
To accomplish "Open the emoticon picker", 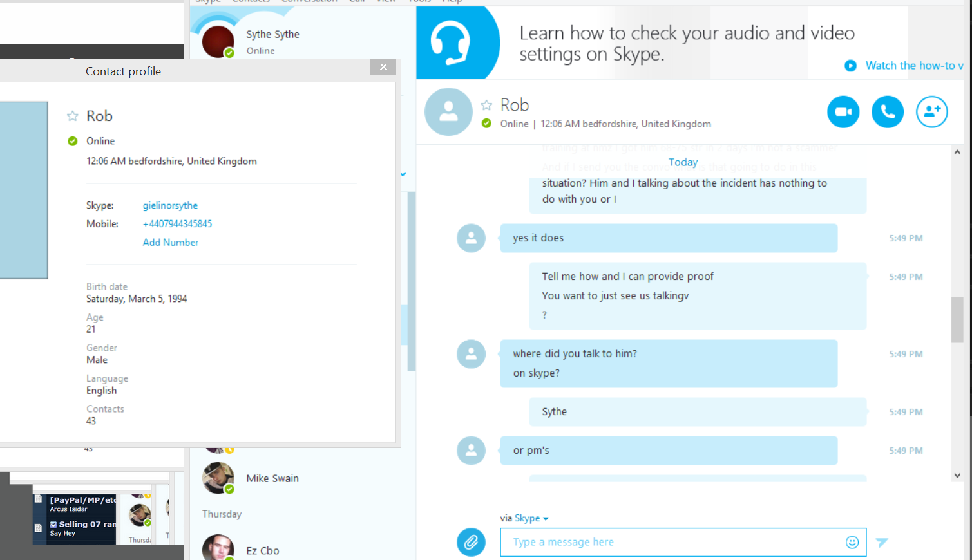I will (852, 542).
